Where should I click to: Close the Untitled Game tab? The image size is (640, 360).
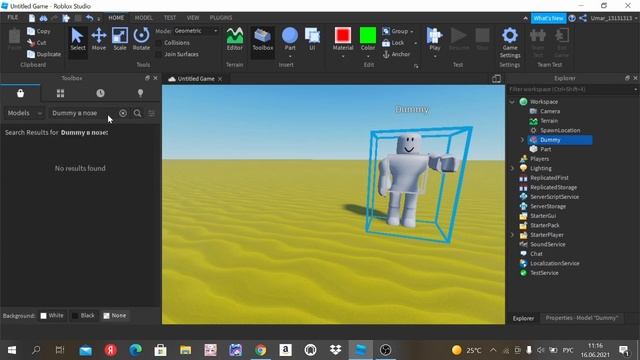point(220,79)
